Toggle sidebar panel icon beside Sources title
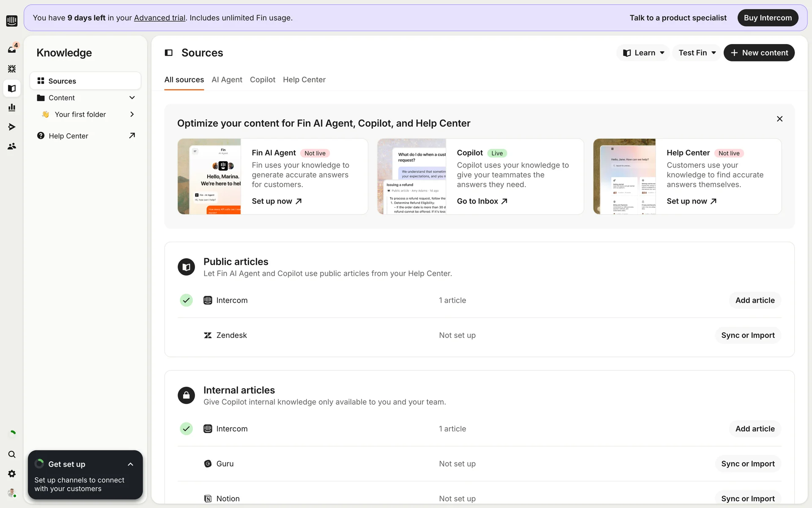 coord(169,52)
